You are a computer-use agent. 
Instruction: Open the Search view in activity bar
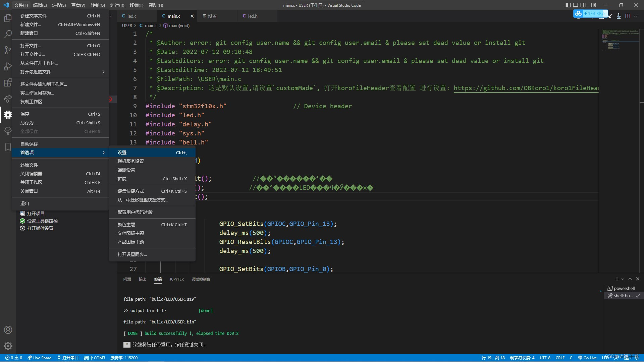8,34
